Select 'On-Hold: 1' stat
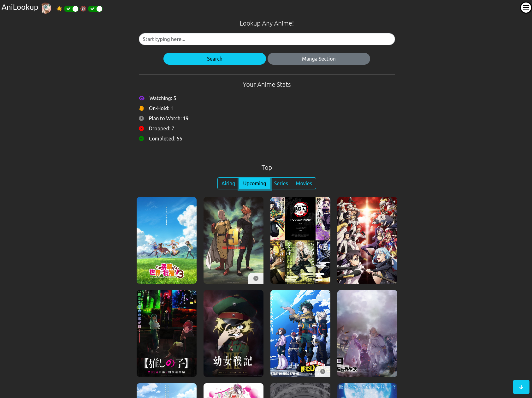The image size is (532, 398). (x=161, y=108)
